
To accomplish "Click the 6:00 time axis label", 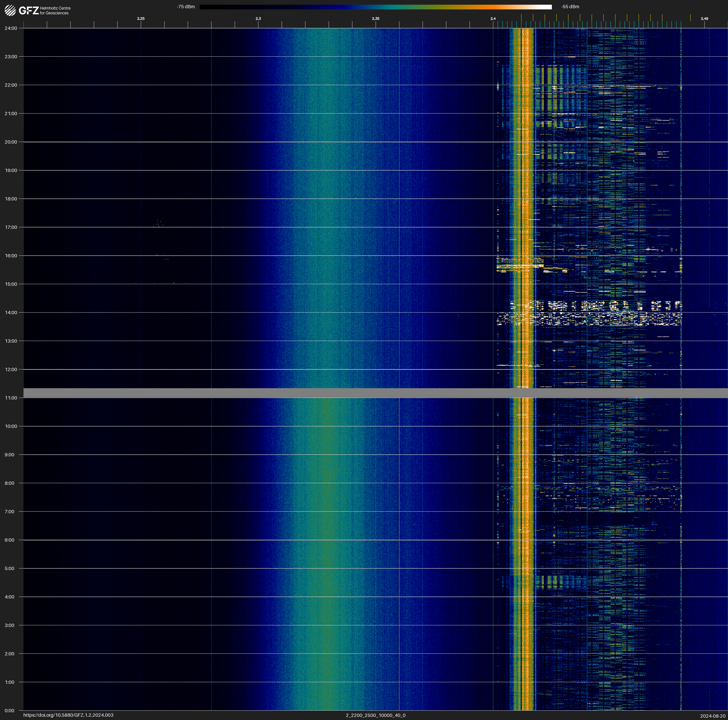I will tap(9, 540).
